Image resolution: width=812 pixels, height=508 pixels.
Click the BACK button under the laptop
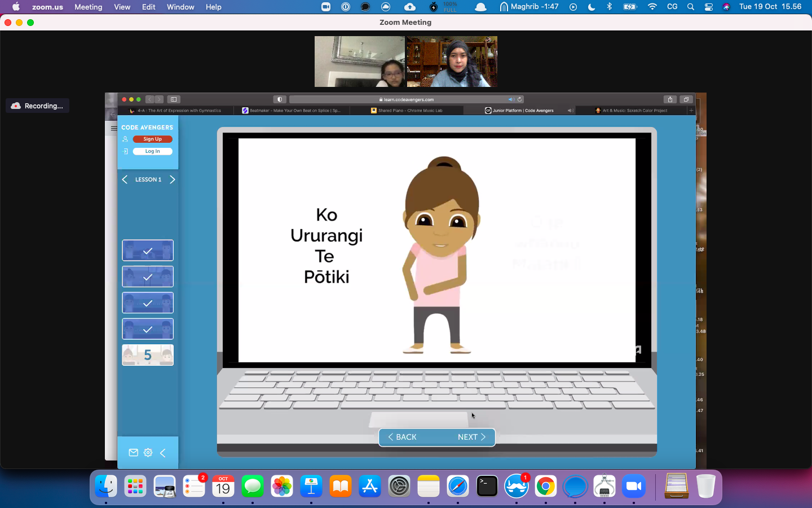403,437
